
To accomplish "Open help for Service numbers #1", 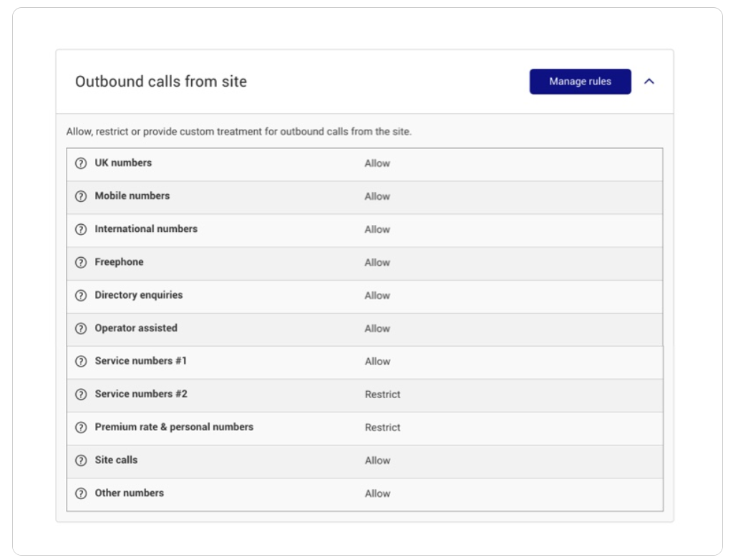I will pos(81,361).
